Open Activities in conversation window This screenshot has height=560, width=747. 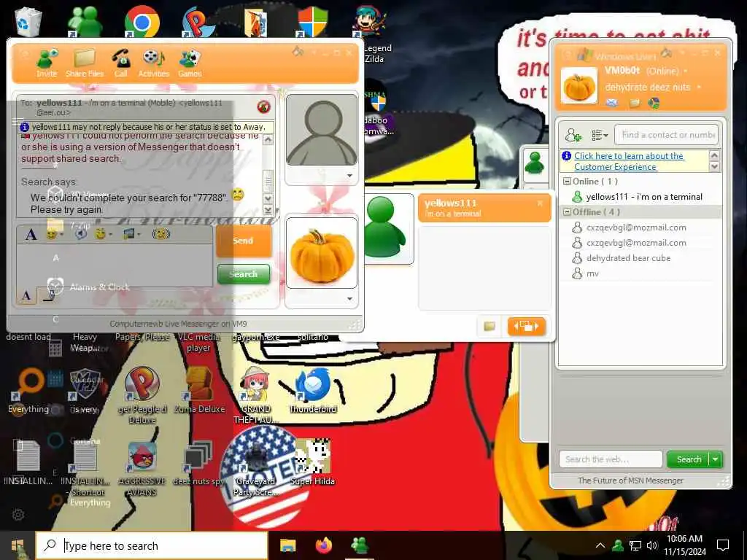coord(153,63)
